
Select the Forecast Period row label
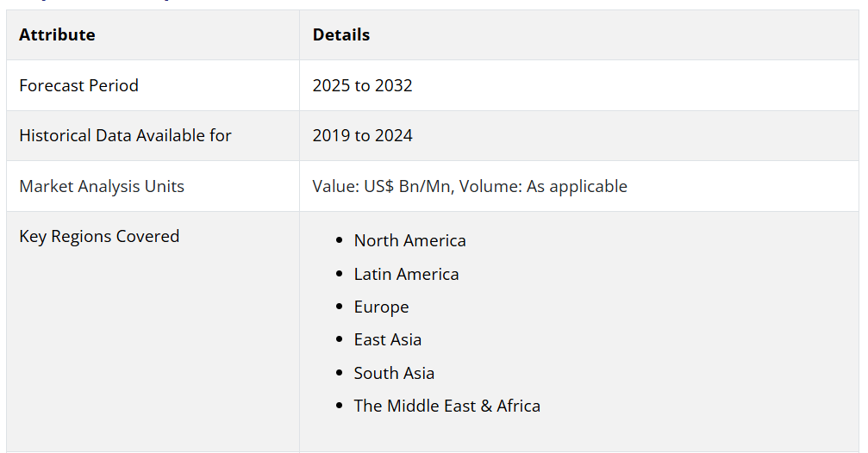coord(78,85)
